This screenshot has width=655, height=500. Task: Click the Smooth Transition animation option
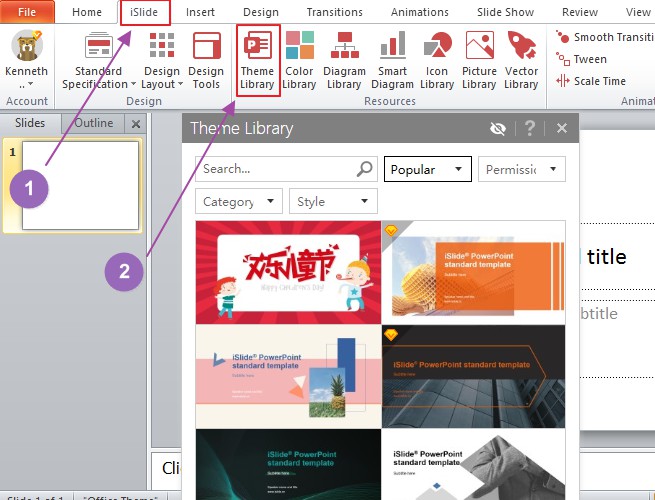pos(605,37)
